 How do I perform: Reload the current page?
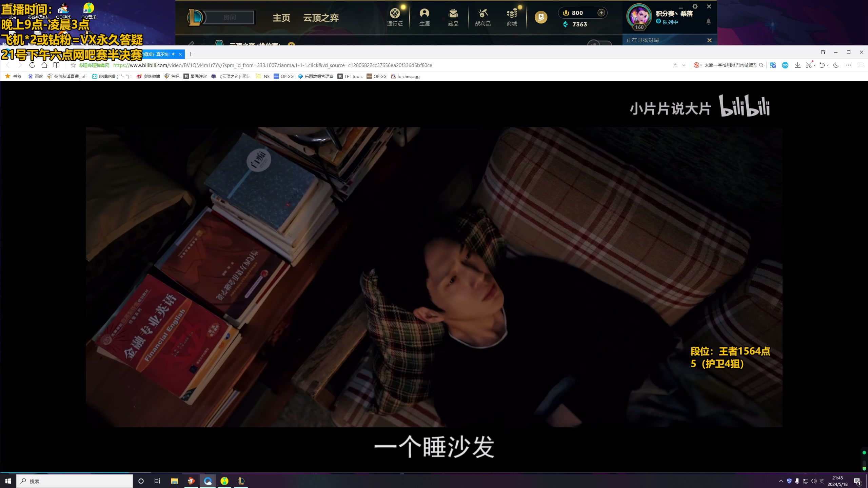coord(32,65)
